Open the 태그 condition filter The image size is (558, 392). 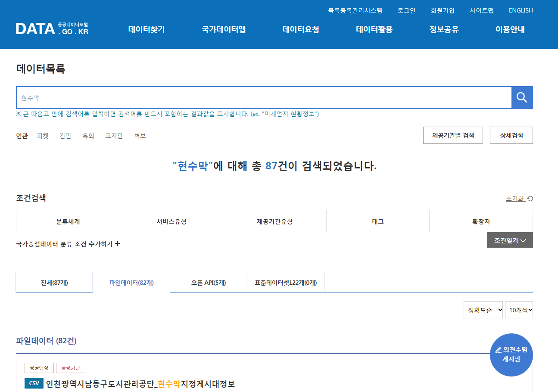pos(378,221)
